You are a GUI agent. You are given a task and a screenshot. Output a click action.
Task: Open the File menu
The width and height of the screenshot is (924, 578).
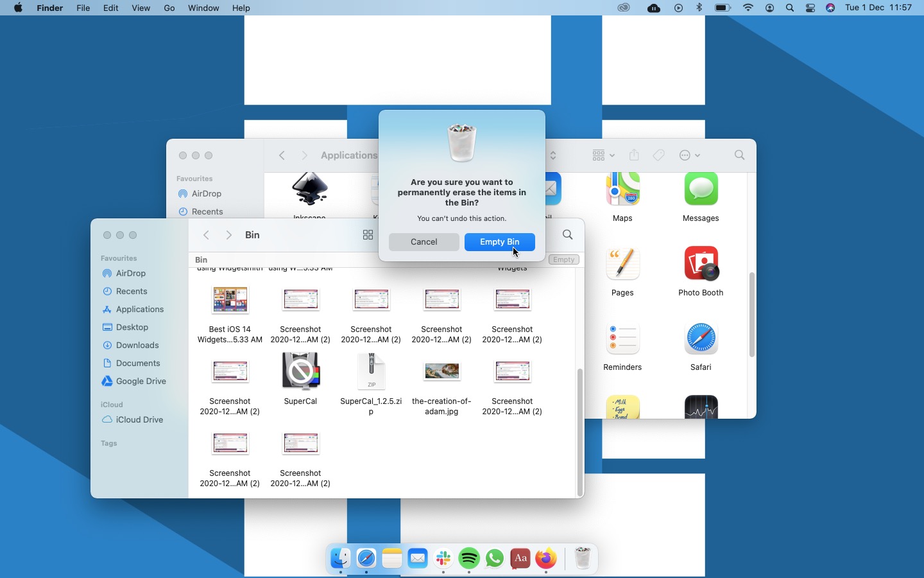[83, 8]
